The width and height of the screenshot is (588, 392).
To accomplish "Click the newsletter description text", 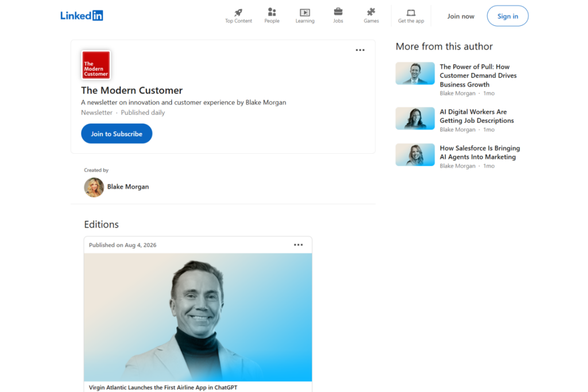I will click(x=183, y=102).
